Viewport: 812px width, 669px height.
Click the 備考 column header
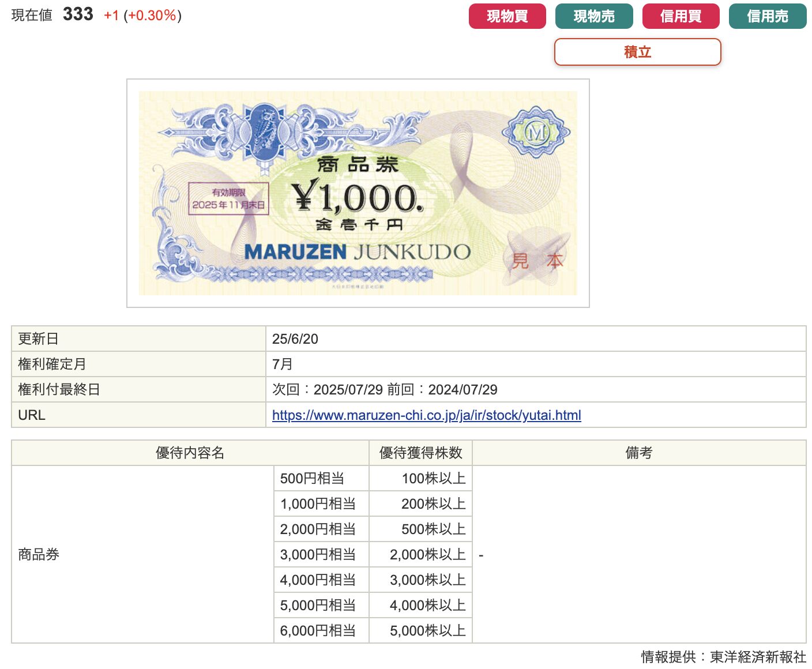pyautogui.click(x=639, y=453)
